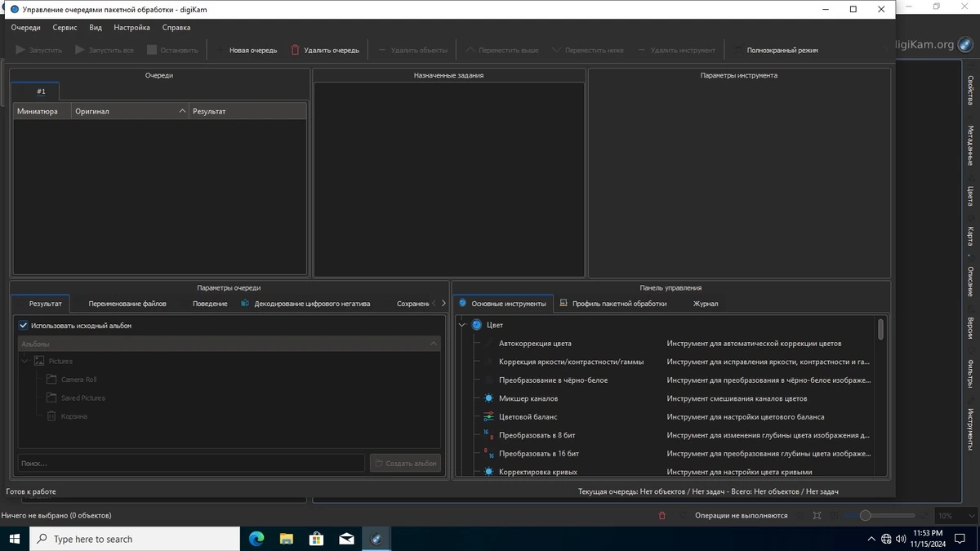Create a queue with Новая очередь
Image resolution: width=980 pixels, height=551 pixels.
click(246, 50)
